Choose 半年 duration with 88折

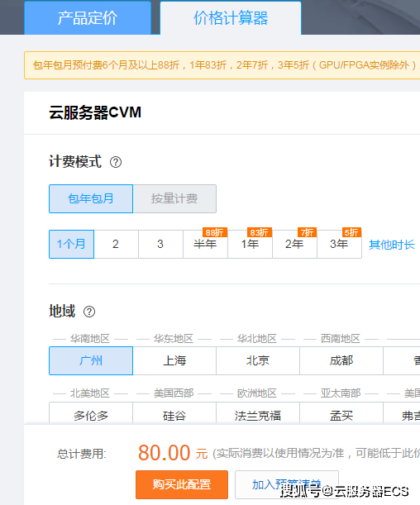[205, 244]
